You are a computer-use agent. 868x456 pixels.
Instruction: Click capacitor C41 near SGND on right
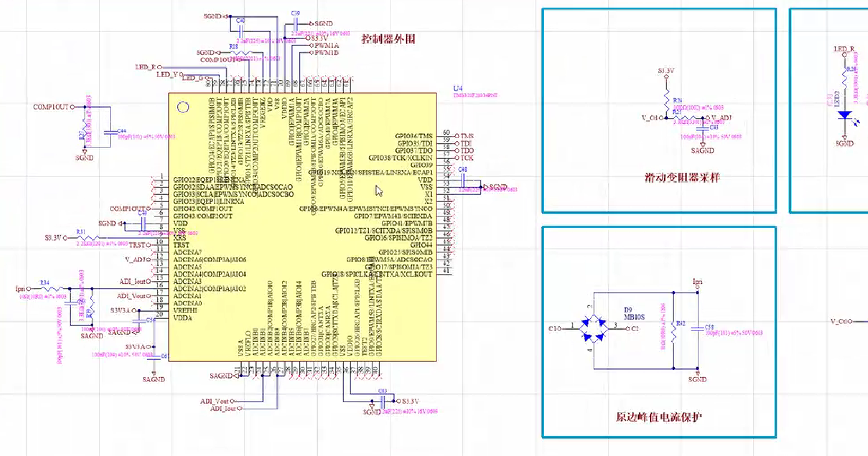(463, 181)
